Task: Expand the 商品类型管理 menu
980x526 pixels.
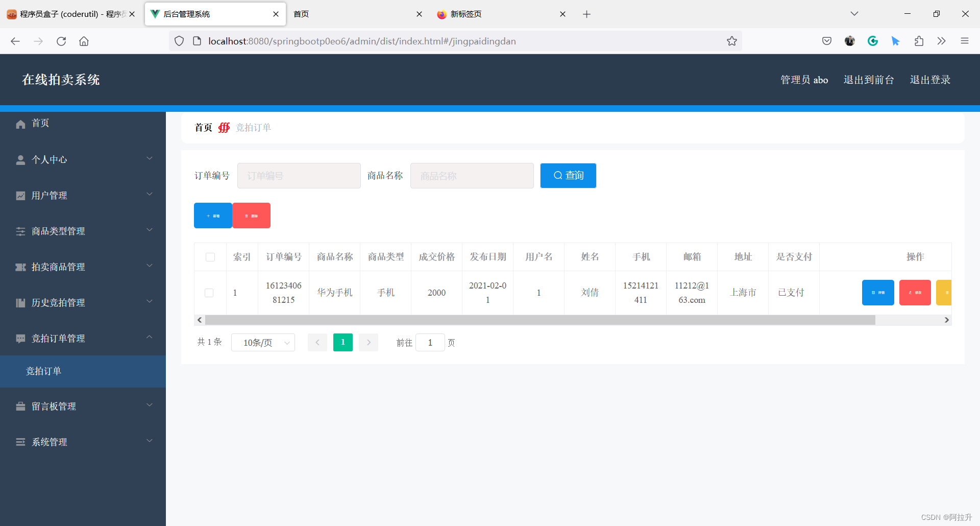Action: (150, 230)
